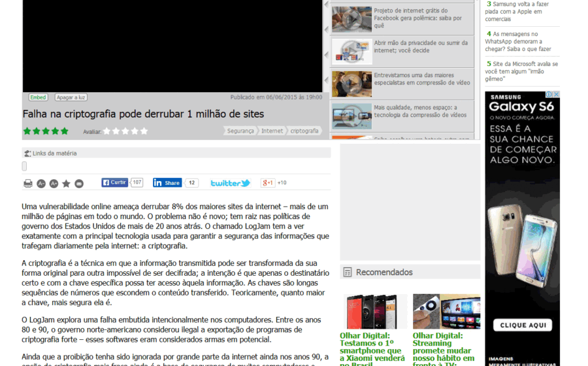Viewport: 588px width, 366px height.
Task: Click publication date 06/06/2015 text
Action: point(276,97)
